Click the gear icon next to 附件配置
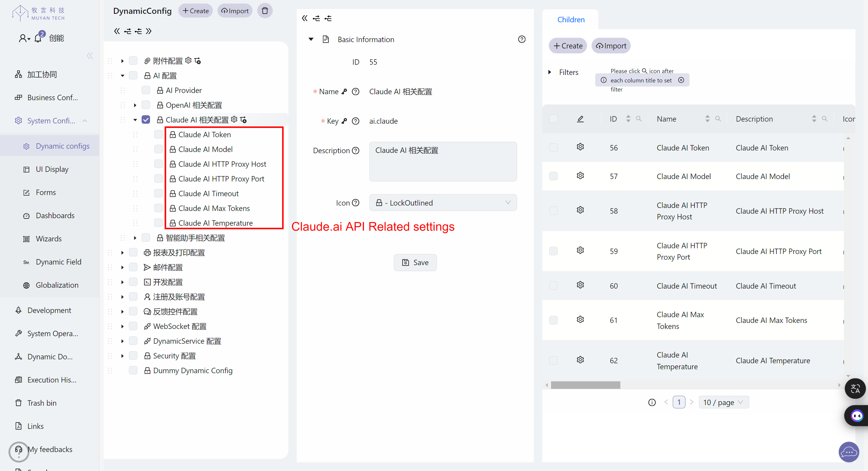 pos(188,60)
